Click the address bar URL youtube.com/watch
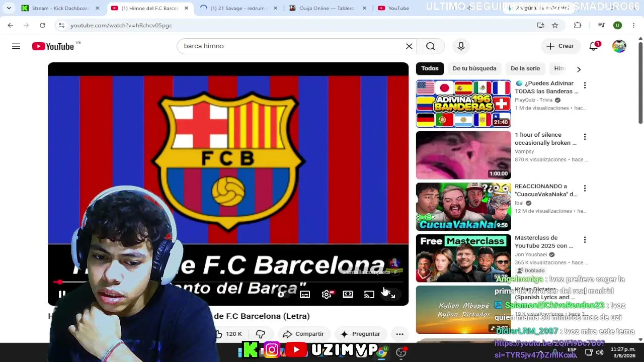This screenshot has height=362, width=644. coord(121,25)
